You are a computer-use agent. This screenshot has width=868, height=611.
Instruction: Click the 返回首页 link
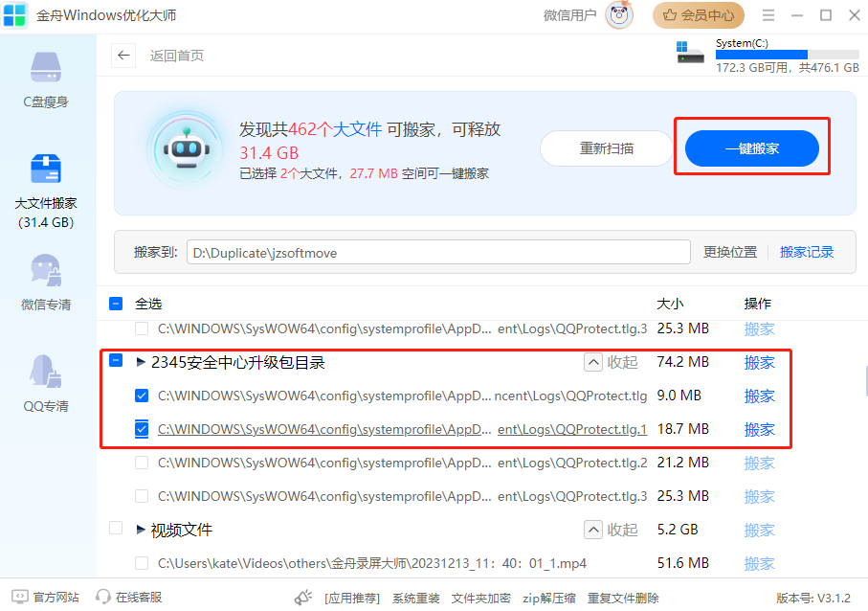[177, 56]
